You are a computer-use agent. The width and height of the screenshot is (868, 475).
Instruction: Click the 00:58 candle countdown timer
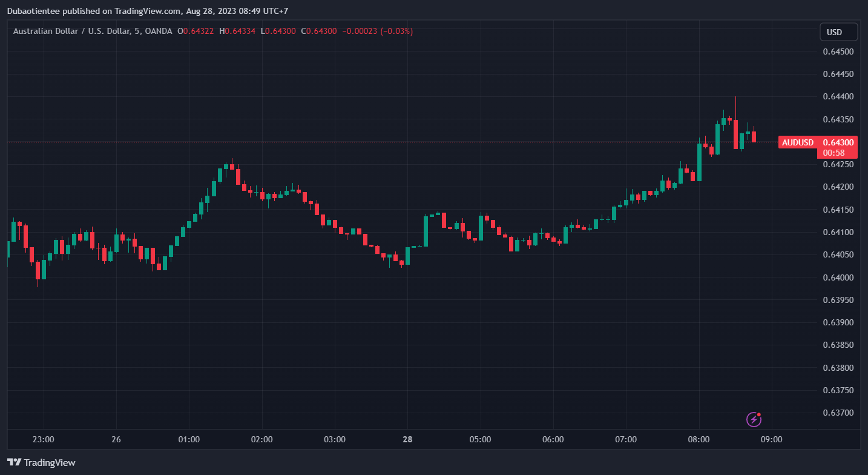coord(833,153)
